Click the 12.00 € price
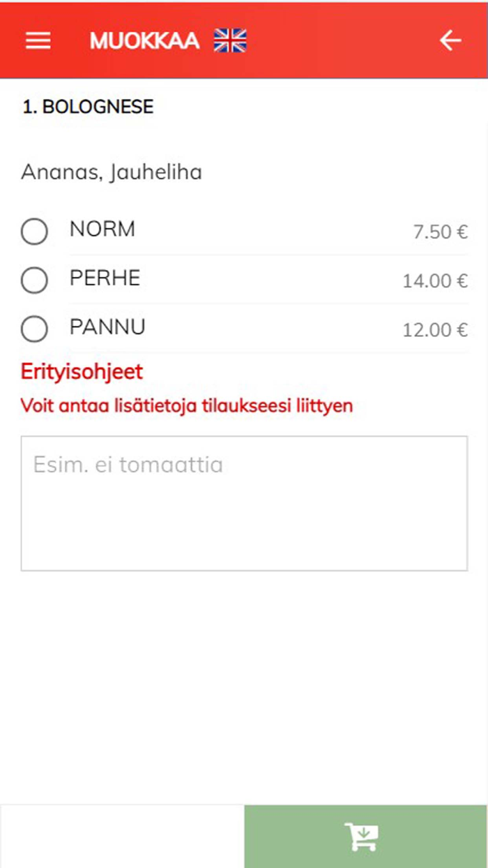 coord(434,330)
